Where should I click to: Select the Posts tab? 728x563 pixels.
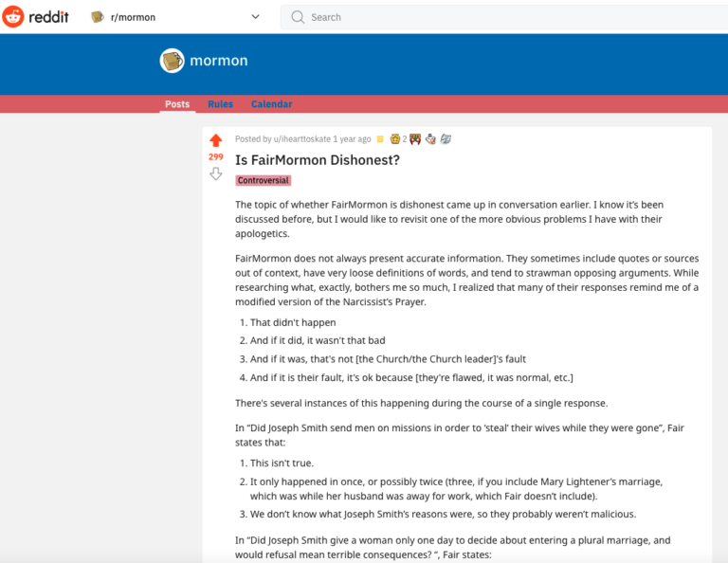[x=177, y=104]
